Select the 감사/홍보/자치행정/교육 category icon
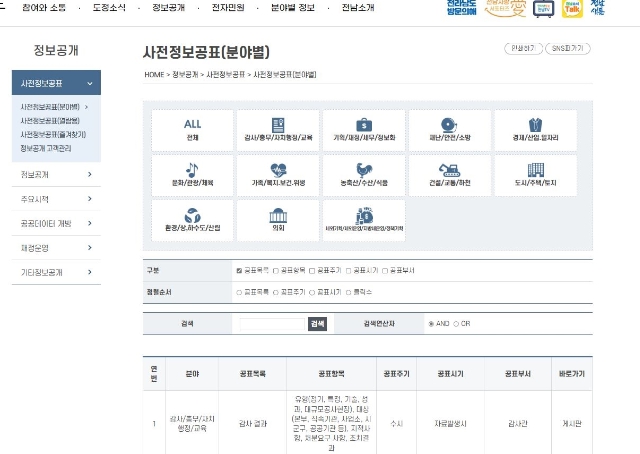Viewport: 640px width, 454px height. click(x=278, y=130)
